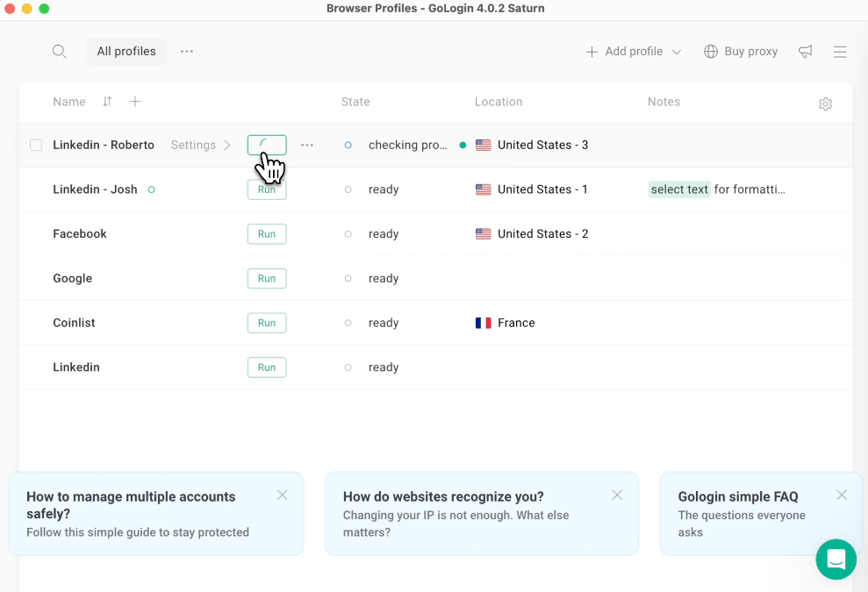Image resolution: width=868 pixels, height=592 pixels.
Task: Tick the Linkedin - Roberto checkbox
Action: tap(36, 146)
